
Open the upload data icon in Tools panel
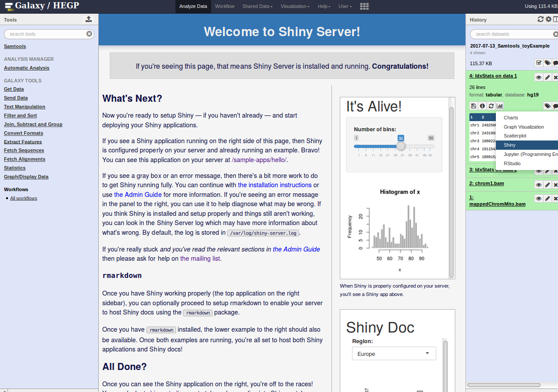pyautogui.click(x=89, y=19)
